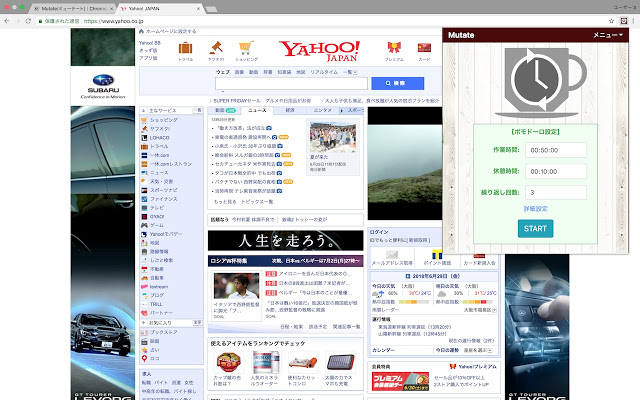Open the ニュース tab in topics panel

pyautogui.click(x=257, y=110)
